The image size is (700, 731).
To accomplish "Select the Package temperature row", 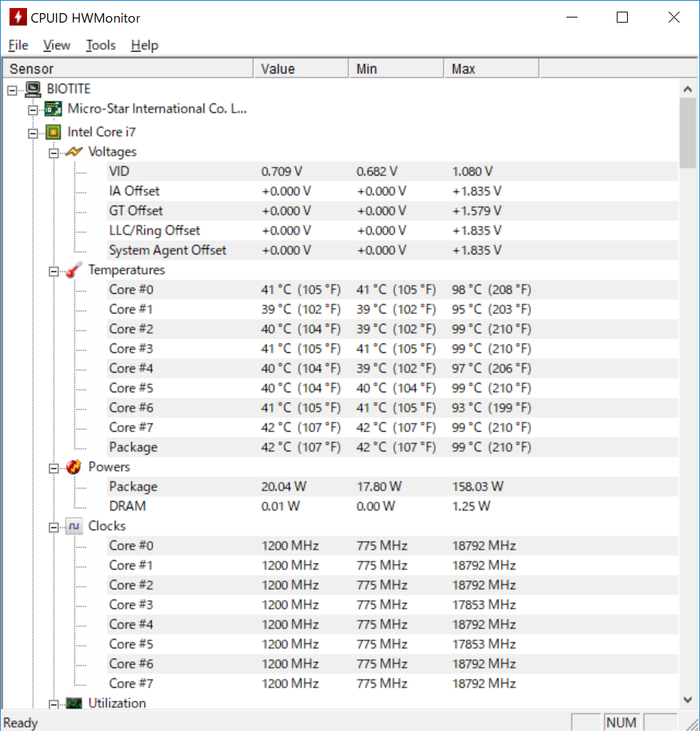I will (x=392, y=447).
